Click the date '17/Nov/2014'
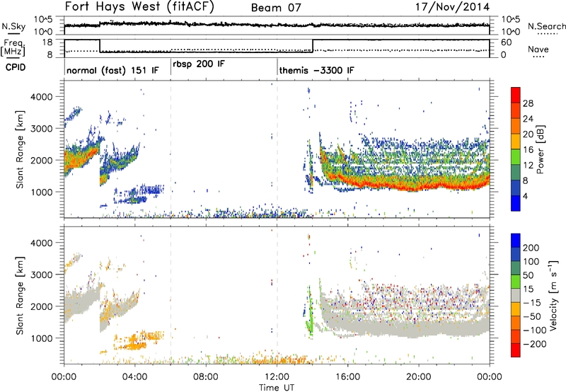The image size is (566, 392). 453,7
